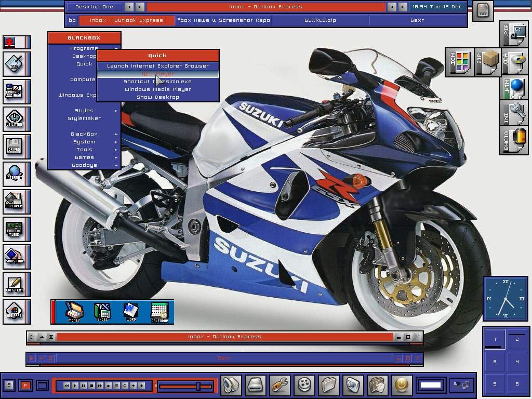Select Launch Internet Explorer Browser
Viewport: 532px width, 399px height.
pyautogui.click(x=158, y=66)
